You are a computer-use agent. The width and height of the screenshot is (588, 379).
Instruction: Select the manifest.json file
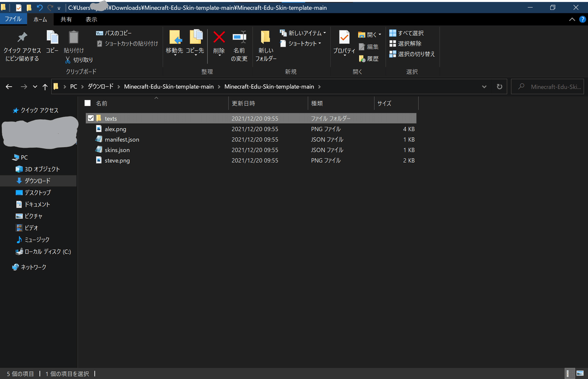(251, 139)
